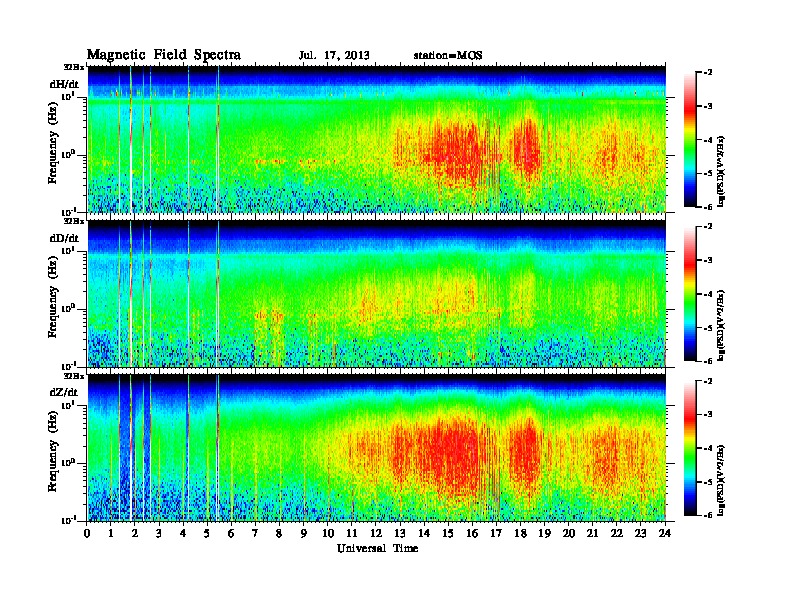Click hour tick label 12 on the time axis
This screenshot has width=792, height=612.
[x=376, y=534]
